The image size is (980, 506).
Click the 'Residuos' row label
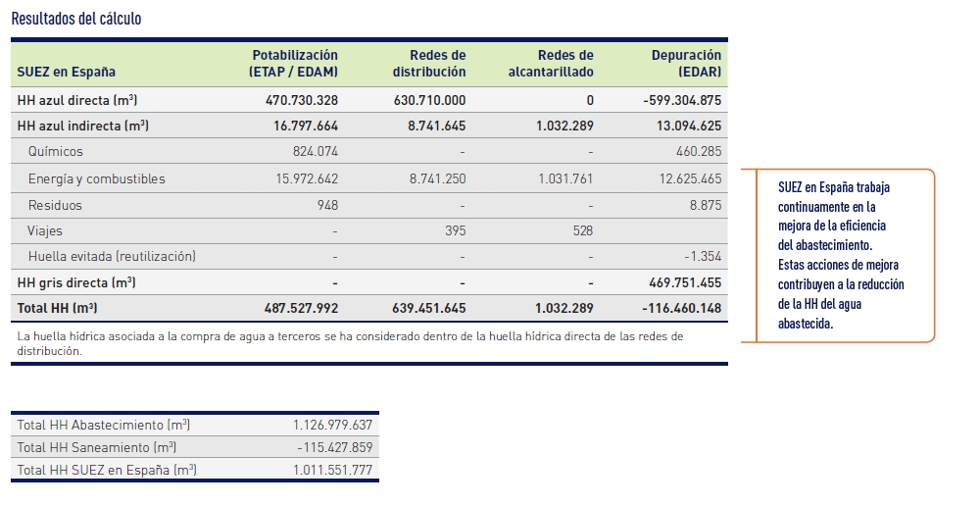(x=55, y=205)
